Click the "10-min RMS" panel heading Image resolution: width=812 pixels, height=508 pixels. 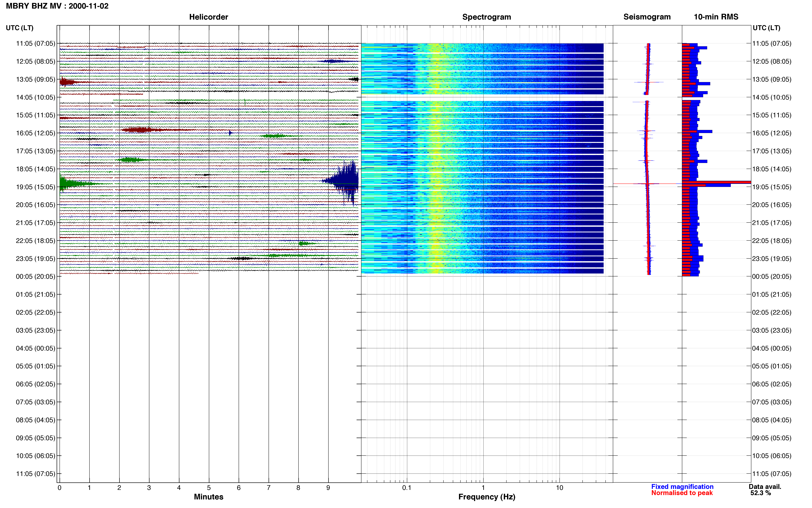point(716,17)
